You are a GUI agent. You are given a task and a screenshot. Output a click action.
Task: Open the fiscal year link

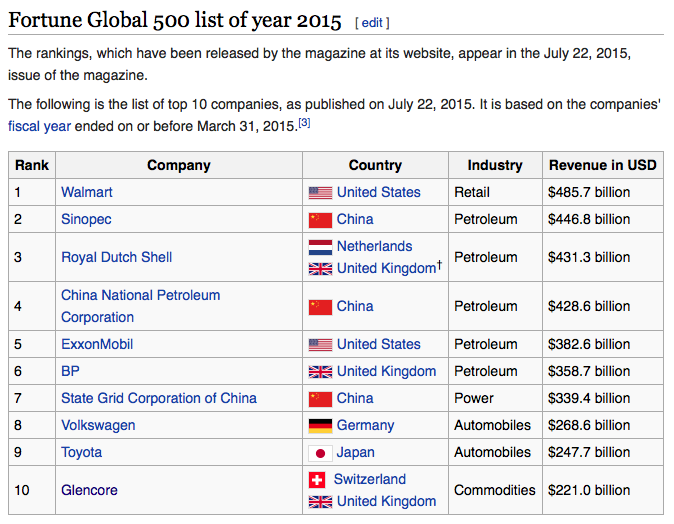(39, 126)
